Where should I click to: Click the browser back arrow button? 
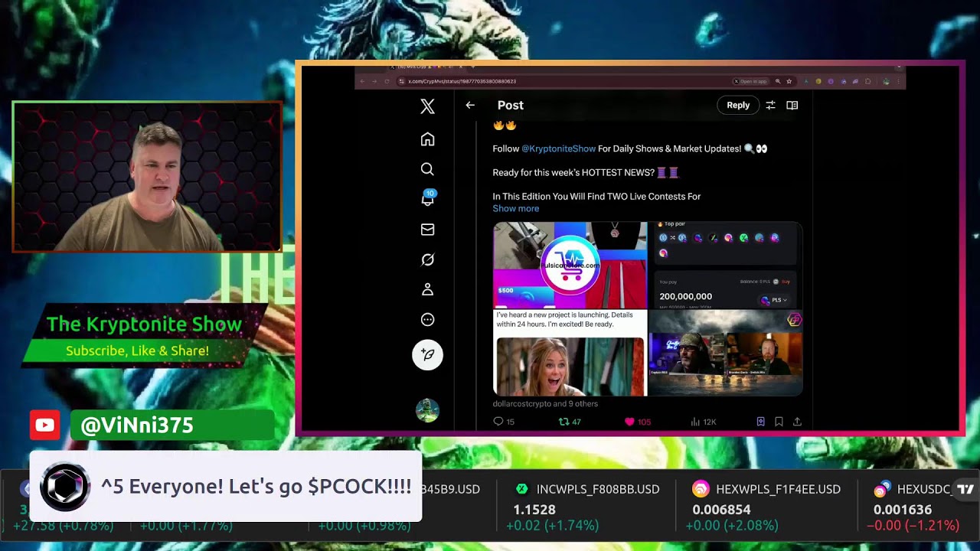point(362,81)
